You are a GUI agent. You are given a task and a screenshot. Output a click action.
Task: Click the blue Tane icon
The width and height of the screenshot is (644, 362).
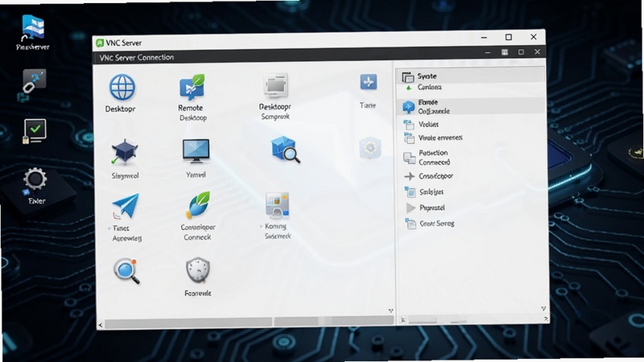point(369,82)
